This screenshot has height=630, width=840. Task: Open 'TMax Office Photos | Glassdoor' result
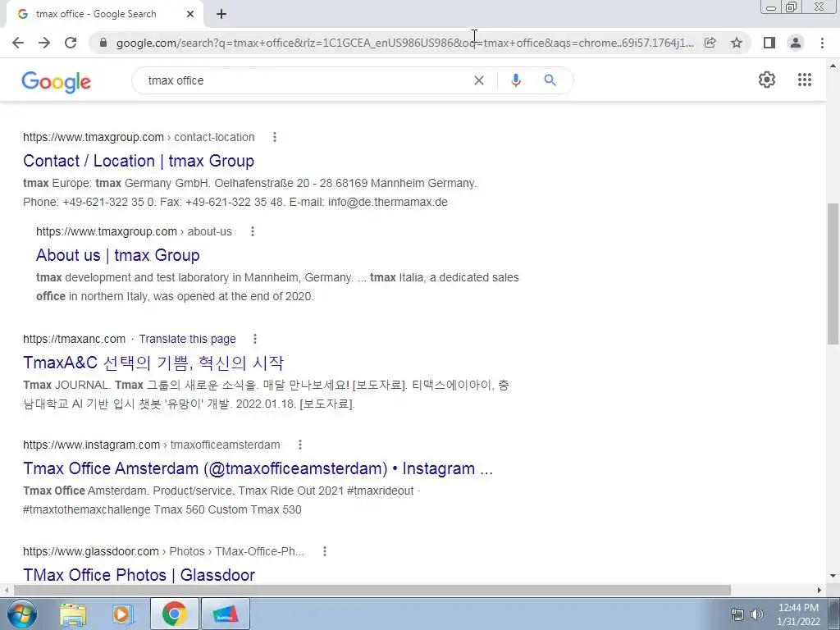[139, 575]
